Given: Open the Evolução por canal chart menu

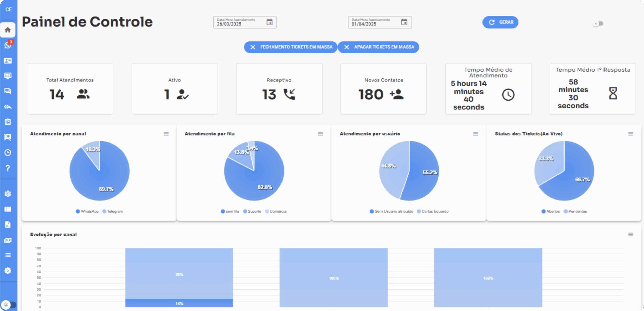Looking at the screenshot, I should pos(631,234).
